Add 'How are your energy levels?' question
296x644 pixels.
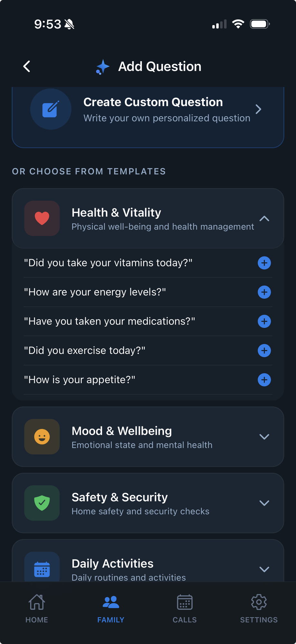pos(264,292)
